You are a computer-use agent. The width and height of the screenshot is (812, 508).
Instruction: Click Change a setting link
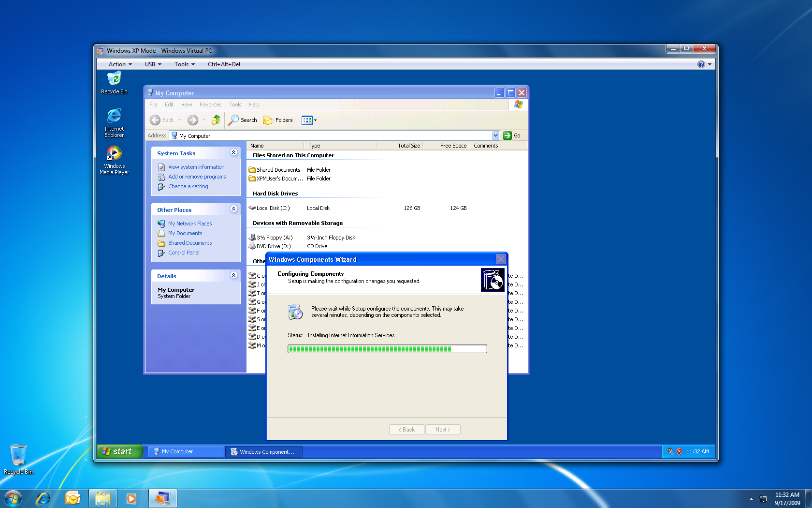[188, 186]
